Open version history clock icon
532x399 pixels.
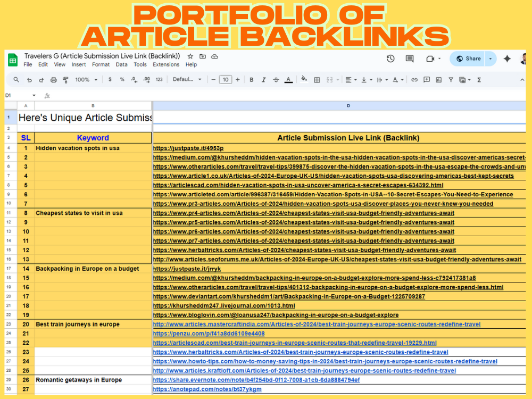point(390,59)
